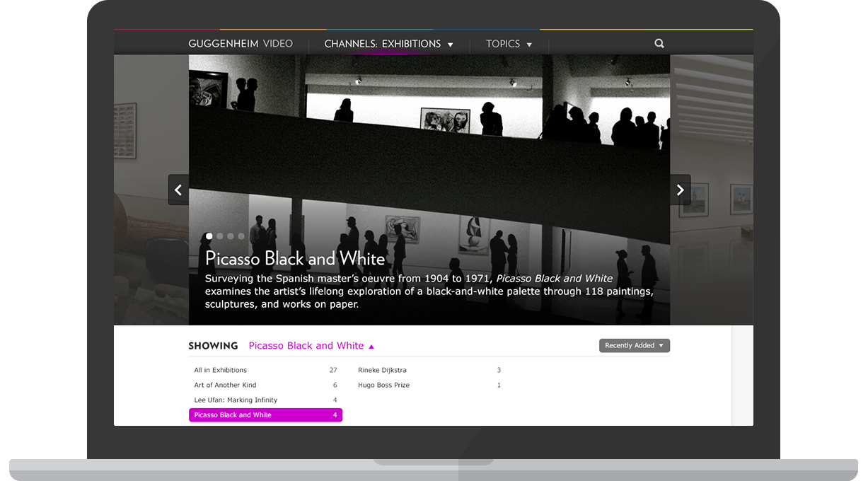Open the CHANNELS: EXHIBITIONS menu
The image size is (868, 481).
coord(388,43)
